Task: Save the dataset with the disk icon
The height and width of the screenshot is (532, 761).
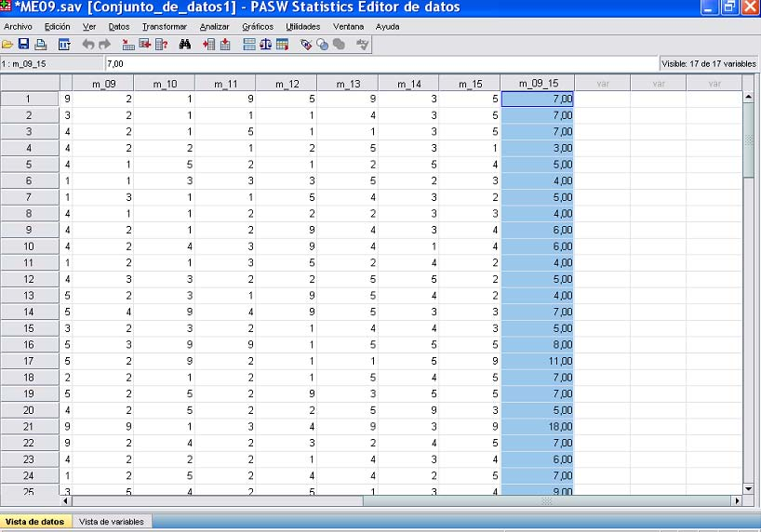Action: coord(24,44)
